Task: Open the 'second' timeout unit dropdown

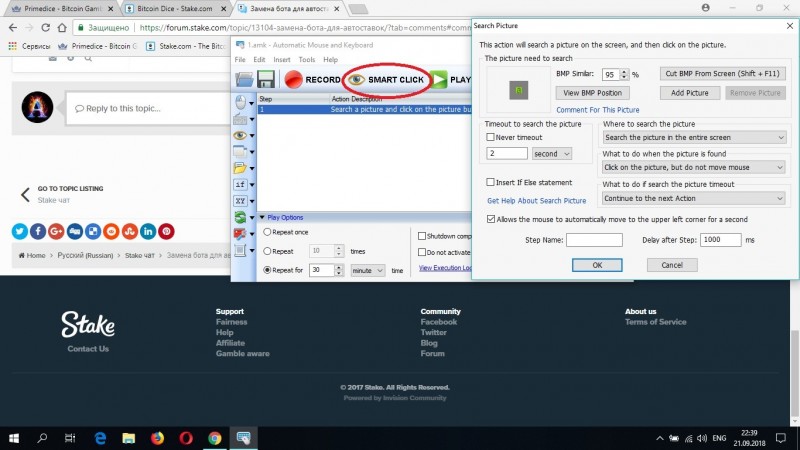Action: pyautogui.click(x=552, y=154)
